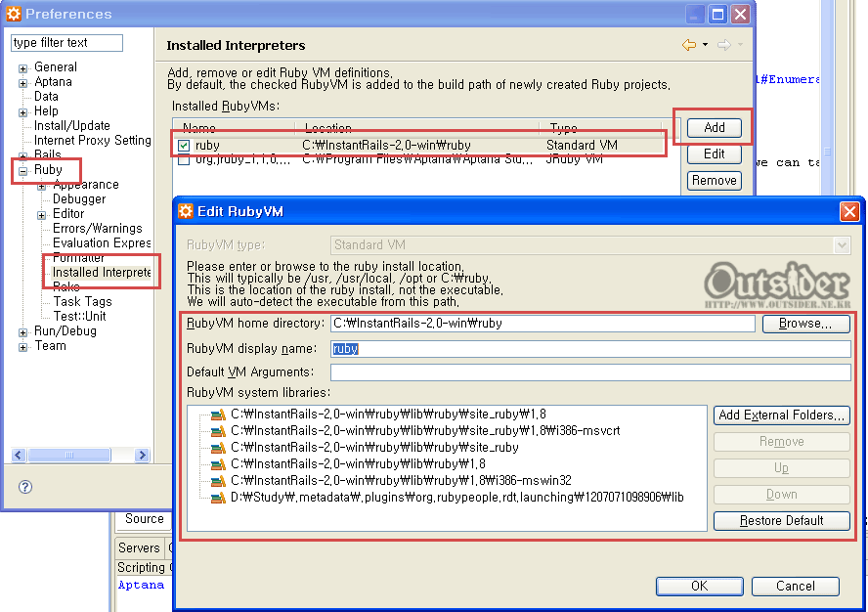The width and height of the screenshot is (868, 612).
Task: Sort by Name column header
Action: (234, 128)
